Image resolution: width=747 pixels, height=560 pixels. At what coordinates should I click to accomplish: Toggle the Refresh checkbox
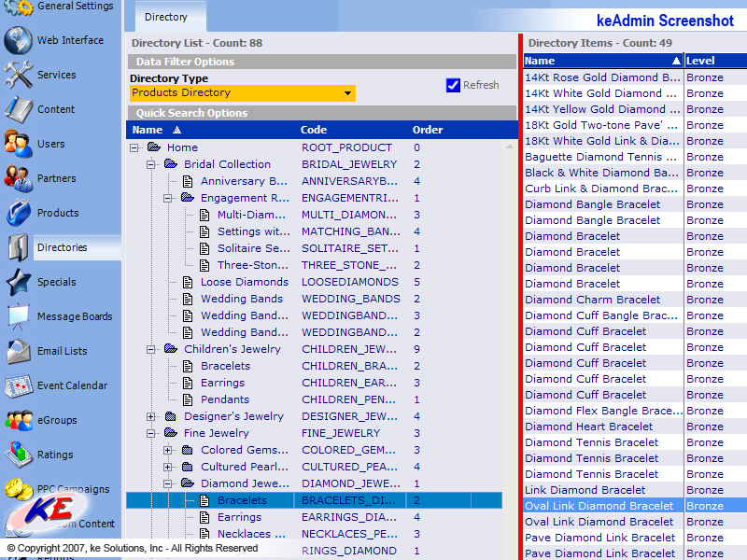click(454, 85)
